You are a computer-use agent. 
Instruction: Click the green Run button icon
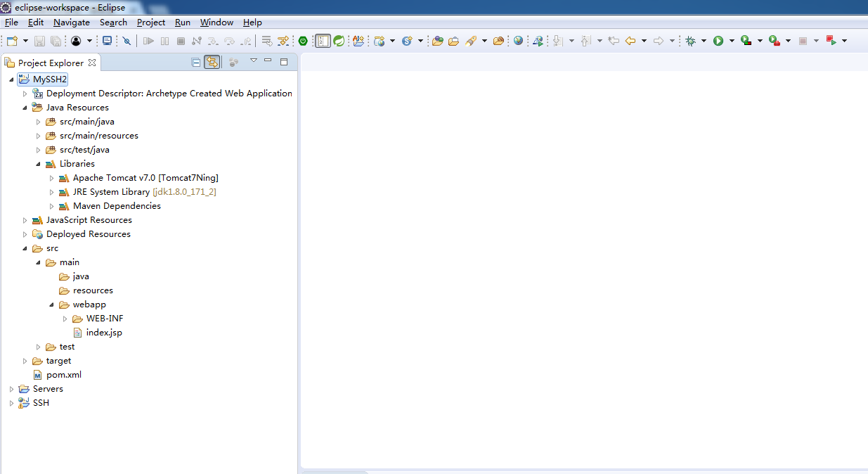[718, 41]
